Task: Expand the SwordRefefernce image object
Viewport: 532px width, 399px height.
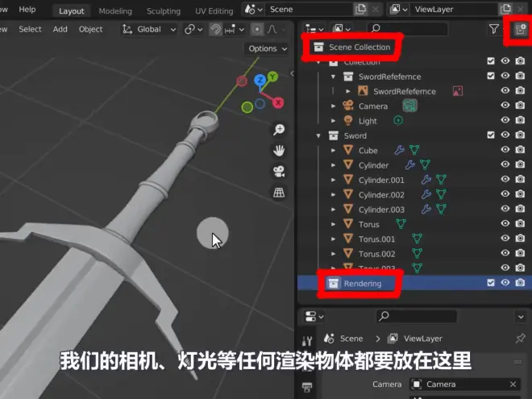Action: 347,91
